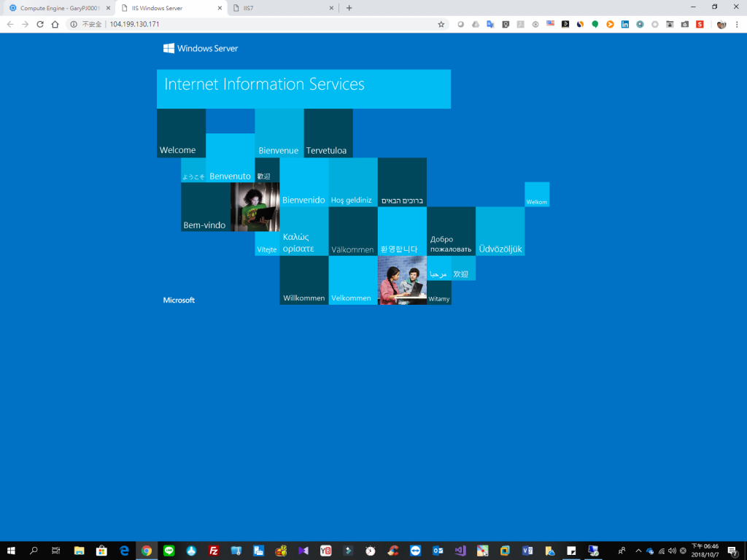Click the orange arrow extension icon
747x560 pixels.
[610, 24]
